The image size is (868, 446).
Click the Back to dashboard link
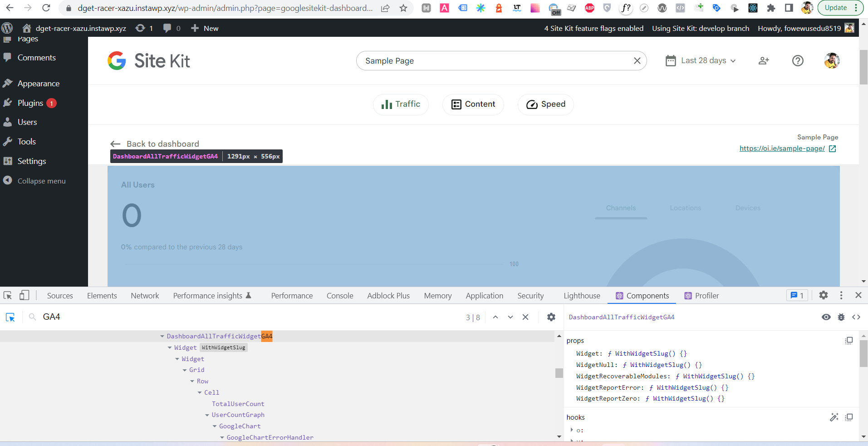pyautogui.click(x=163, y=144)
